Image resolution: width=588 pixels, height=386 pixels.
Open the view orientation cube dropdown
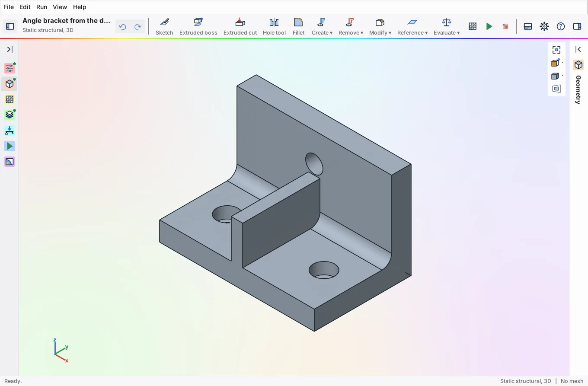(x=556, y=63)
